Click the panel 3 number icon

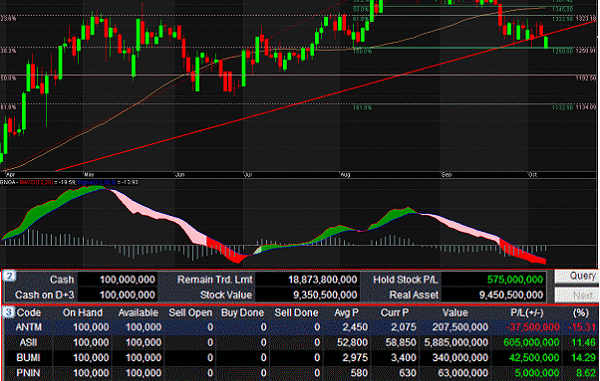(8, 312)
